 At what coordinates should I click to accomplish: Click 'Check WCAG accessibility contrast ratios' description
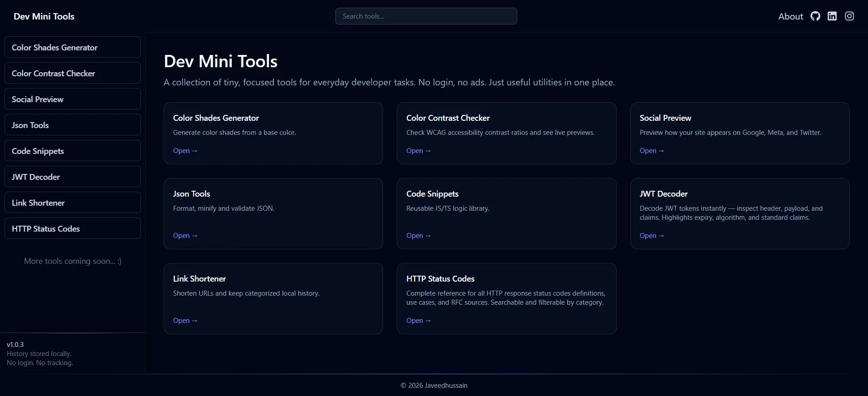pyautogui.click(x=500, y=133)
